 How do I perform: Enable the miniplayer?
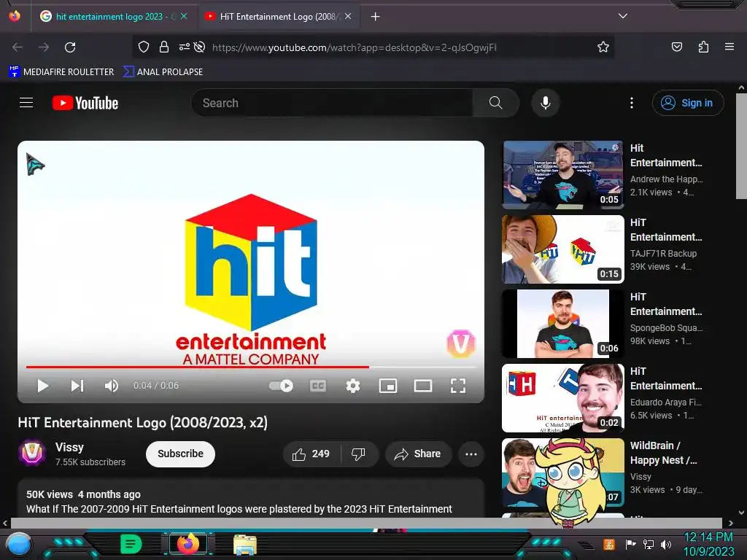(x=388, y=386)
